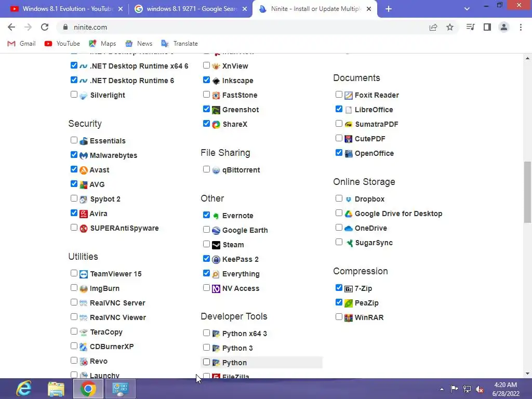Toggle the Chrome side panel button
Image resolution: width=532 pixels, height=399 pixels.
click(487, 27)
